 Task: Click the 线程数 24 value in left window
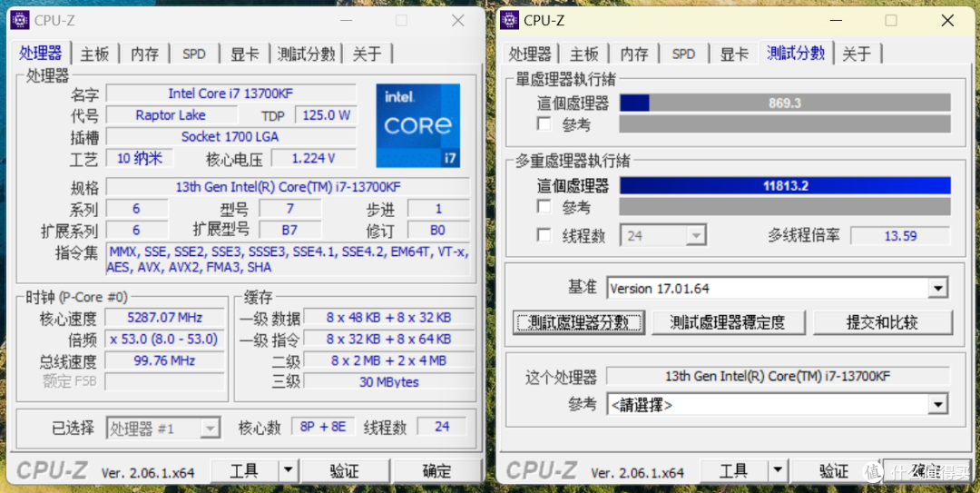point(442,428)
